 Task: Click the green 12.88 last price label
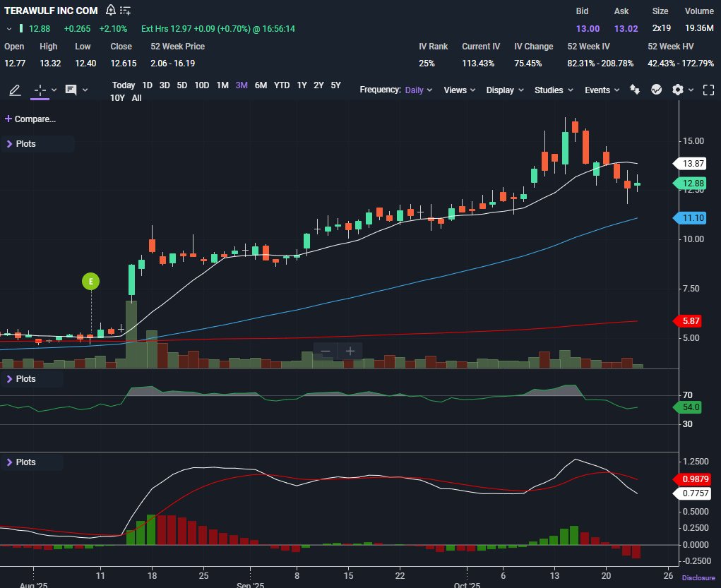689,184
